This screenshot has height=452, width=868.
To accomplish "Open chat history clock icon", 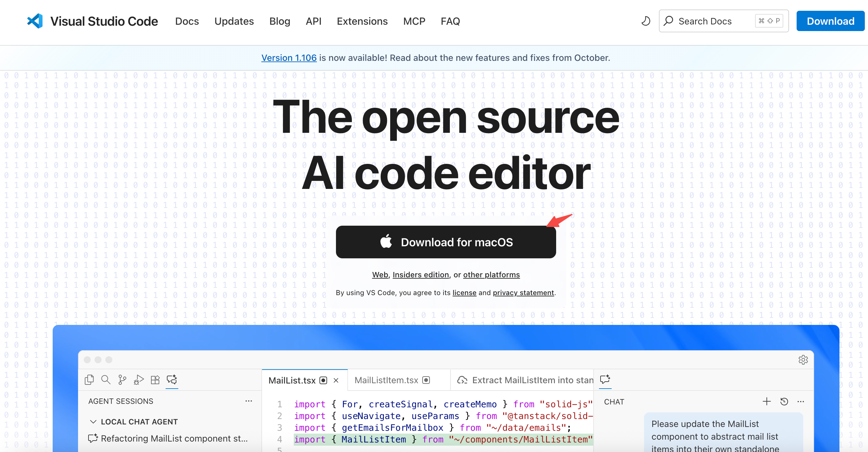I will (x=784, y=402).
